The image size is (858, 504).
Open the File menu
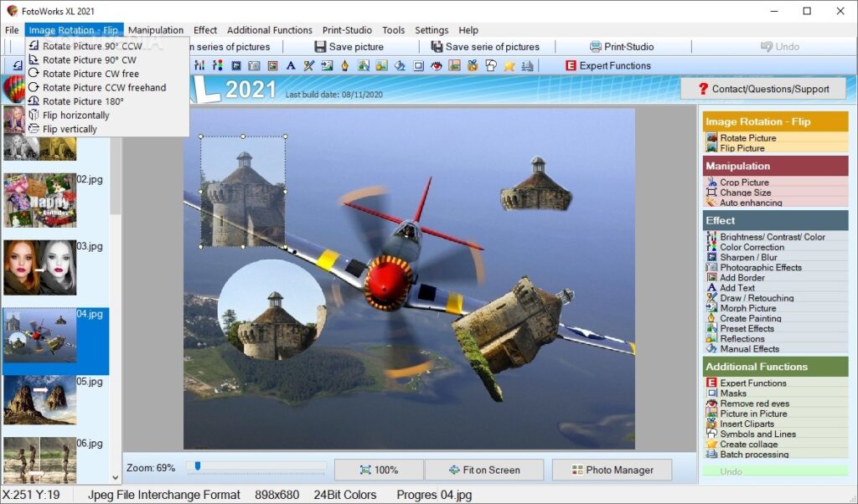pyautogui.click(x=12, y=30)
